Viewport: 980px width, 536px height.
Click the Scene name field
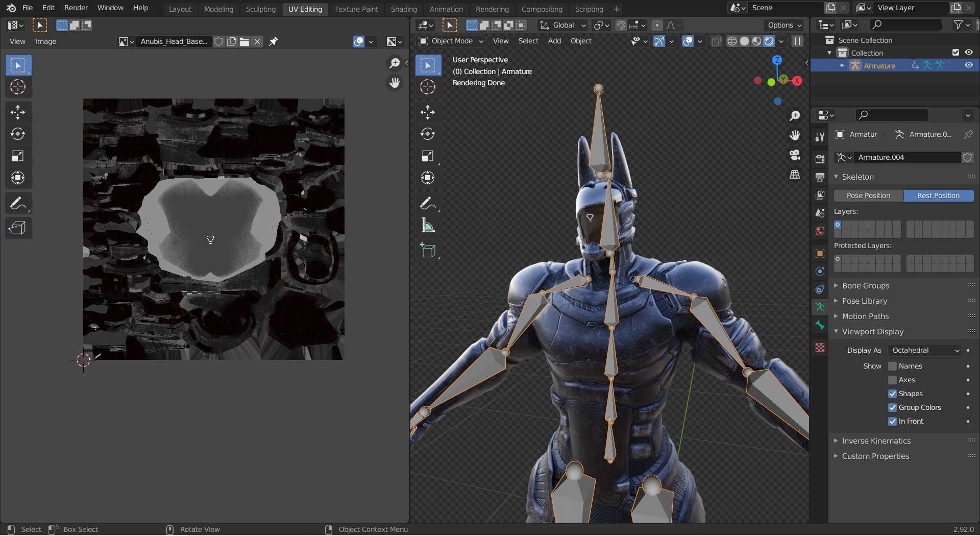point(786,8)
